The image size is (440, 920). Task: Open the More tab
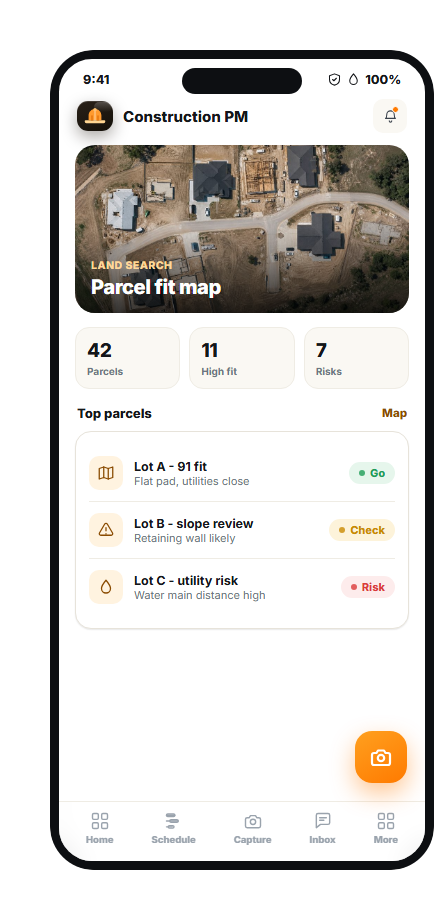click(x=385, y=828)
